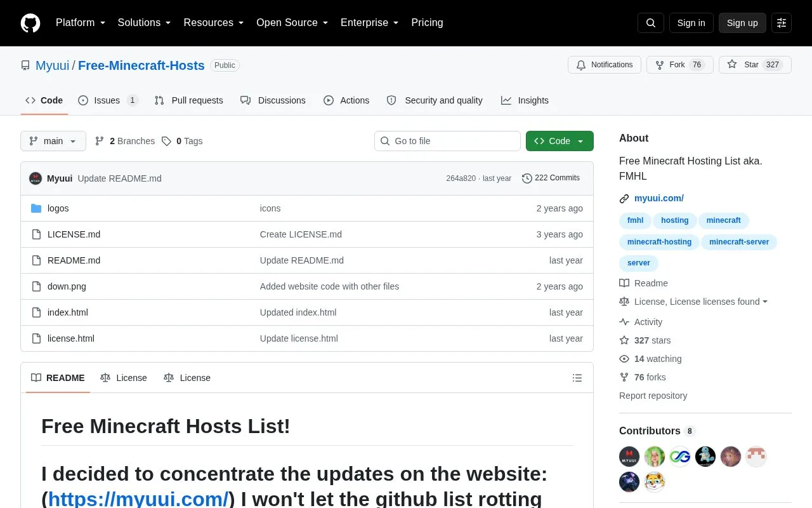Expand the Platform menu
This screenshot has width=812, height=508.
coord(81,23)
